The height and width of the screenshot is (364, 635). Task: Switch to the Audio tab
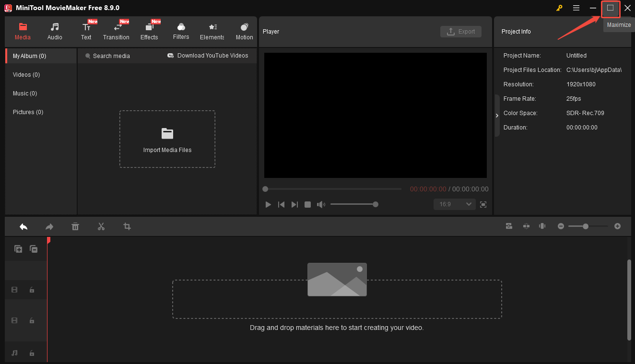pos(55,32)
